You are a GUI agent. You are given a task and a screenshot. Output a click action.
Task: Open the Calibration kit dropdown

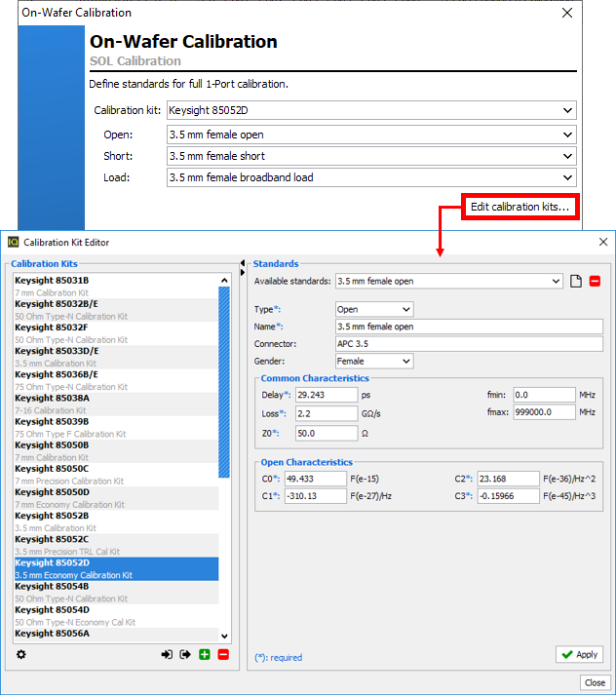coord(371,110)
